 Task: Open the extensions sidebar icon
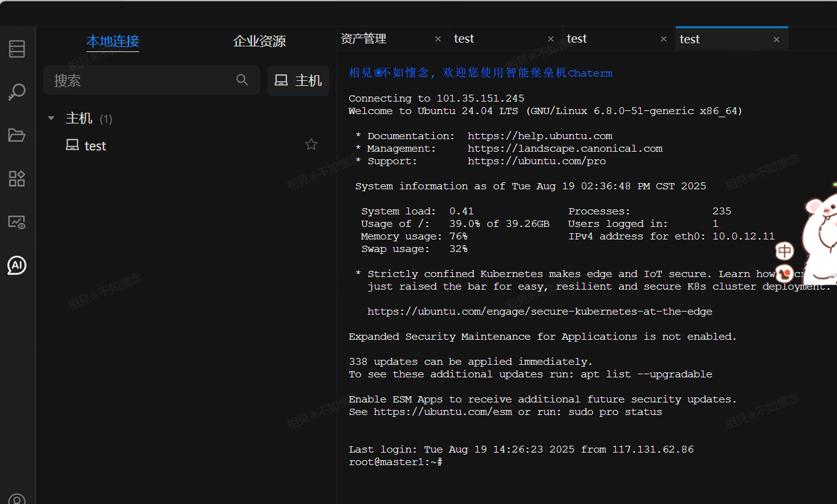[x=17, y=179]
